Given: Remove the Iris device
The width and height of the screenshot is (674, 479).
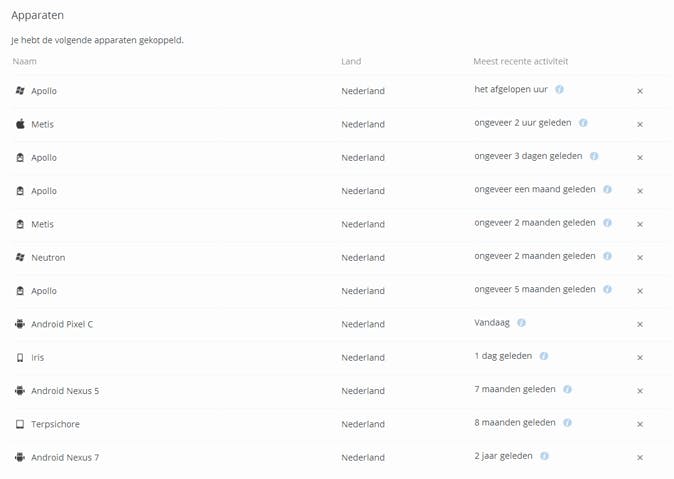Looking at the screenshot, I should click(640, 357).
